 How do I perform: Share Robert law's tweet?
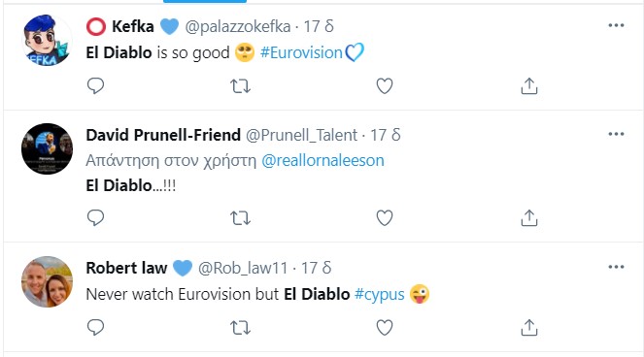click(529, 328)
